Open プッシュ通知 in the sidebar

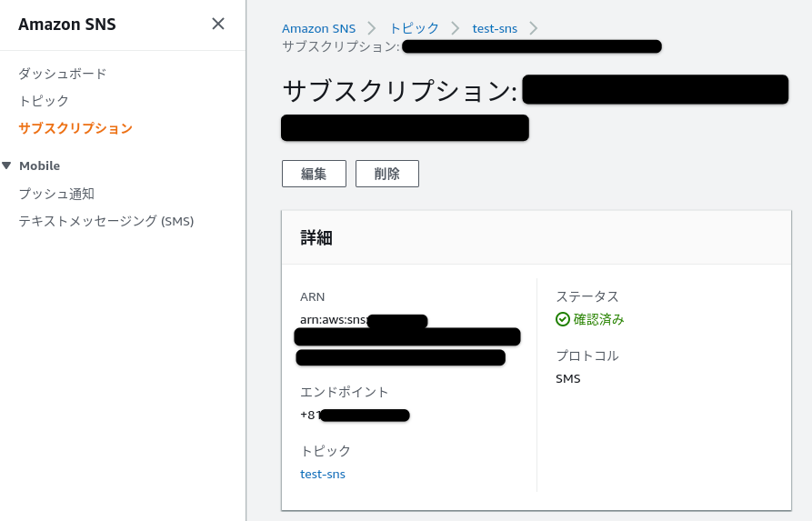pyautogui.click(x=56, y=194)
